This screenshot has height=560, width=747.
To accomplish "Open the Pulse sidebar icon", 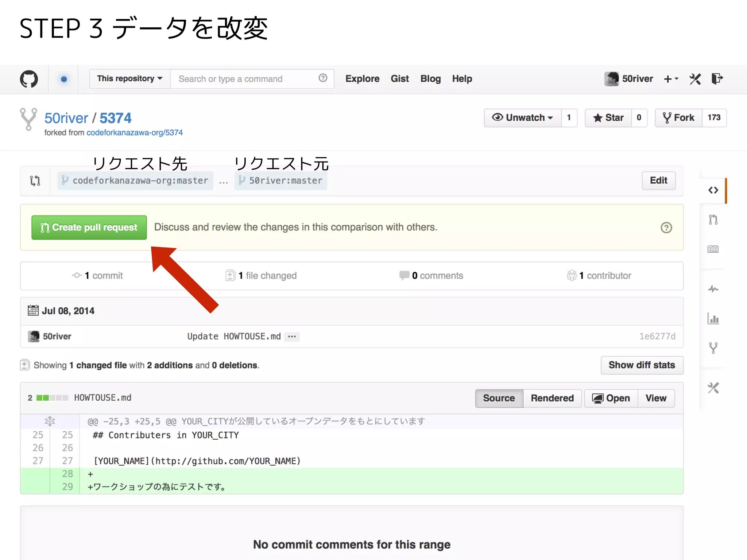I will (x=713, y=289).
